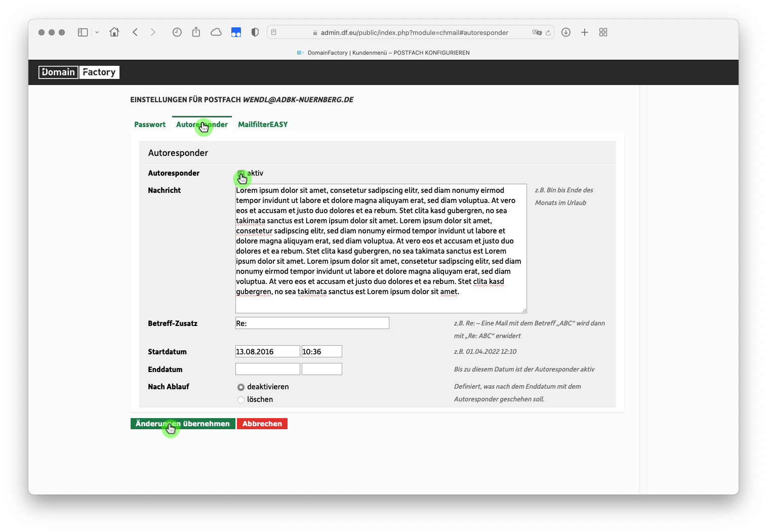Click the 'Betreff-Zusatz' label
Viewport: 767px width, 532px height.
[173, 323]
